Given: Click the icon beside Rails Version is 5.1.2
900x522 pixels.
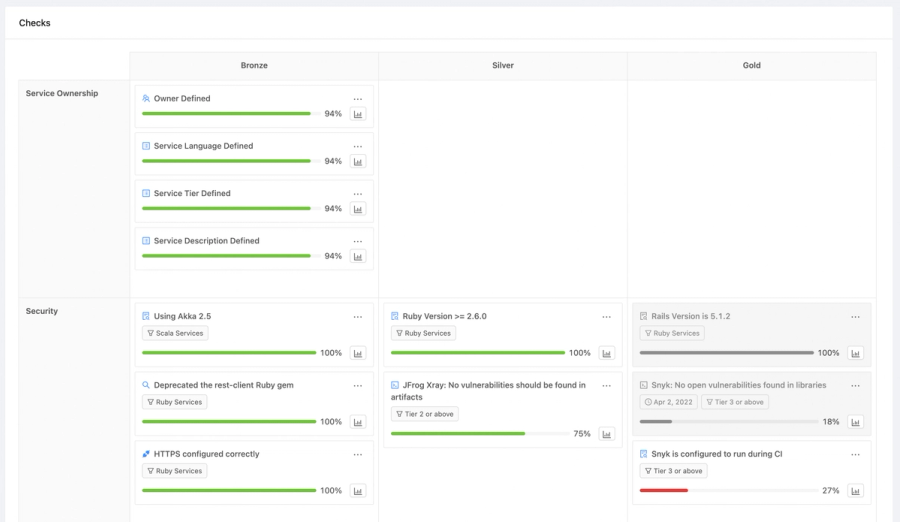Looking at the screenshot, I should click(x=643, y=316).
